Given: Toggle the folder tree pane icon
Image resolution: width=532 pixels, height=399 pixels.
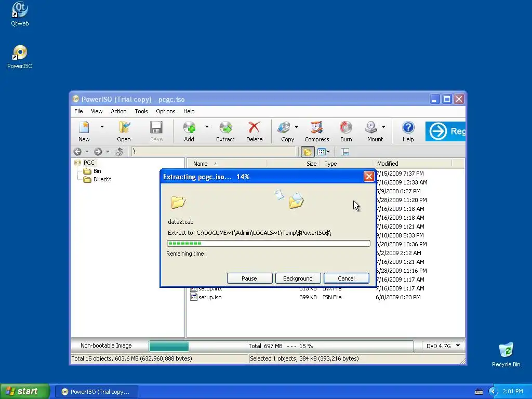Looking at the screenshot, I should [x=308, y=152].
